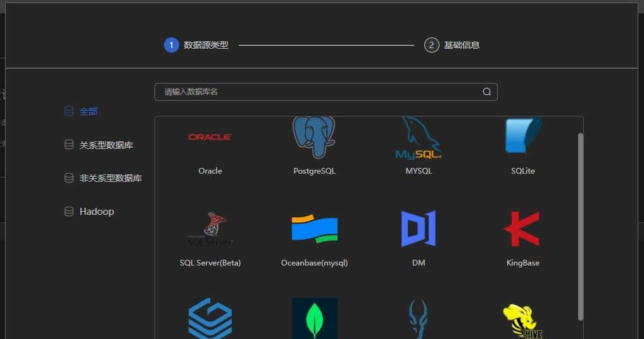Focus the database name search field

coord(317,92)
